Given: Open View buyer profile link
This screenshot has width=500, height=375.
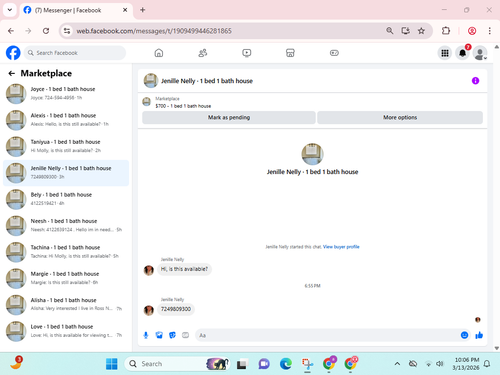Looking at the screenshot, I should point(341,247).
